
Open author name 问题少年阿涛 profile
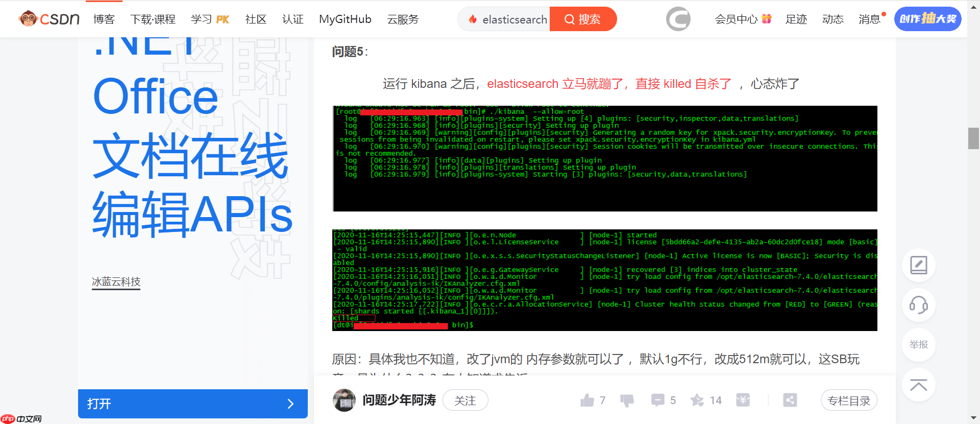click(399, 401)
